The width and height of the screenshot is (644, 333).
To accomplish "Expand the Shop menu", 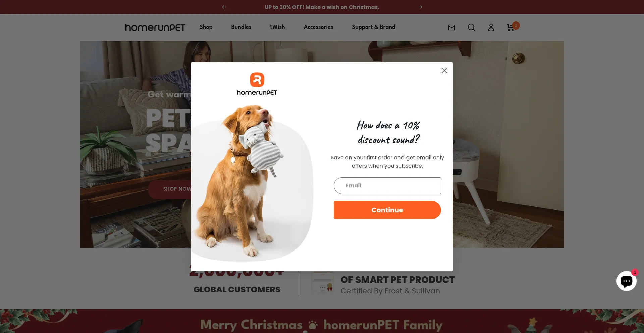I will pos(206,27).
